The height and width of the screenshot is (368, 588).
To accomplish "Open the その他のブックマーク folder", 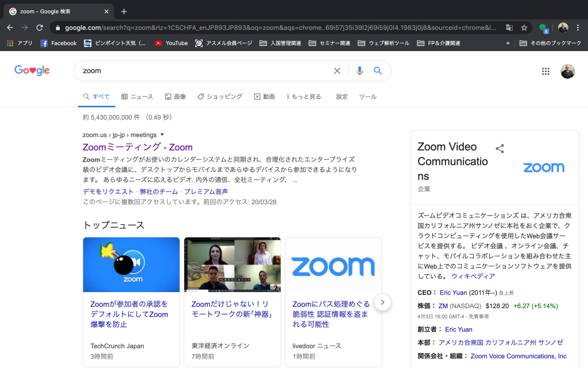I will pyautogui.click(x=550, y=43).
